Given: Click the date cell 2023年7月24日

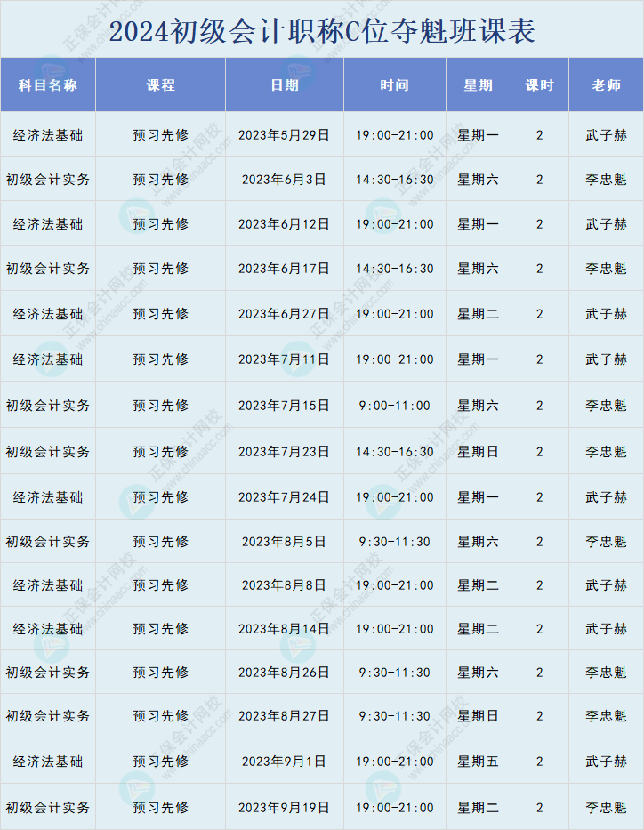Looking at the screenshot, I should pos(284,497).
